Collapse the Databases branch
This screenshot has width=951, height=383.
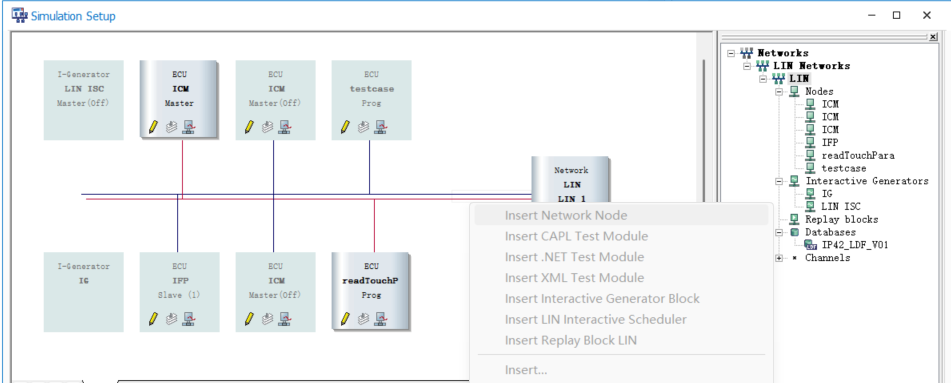779,232
